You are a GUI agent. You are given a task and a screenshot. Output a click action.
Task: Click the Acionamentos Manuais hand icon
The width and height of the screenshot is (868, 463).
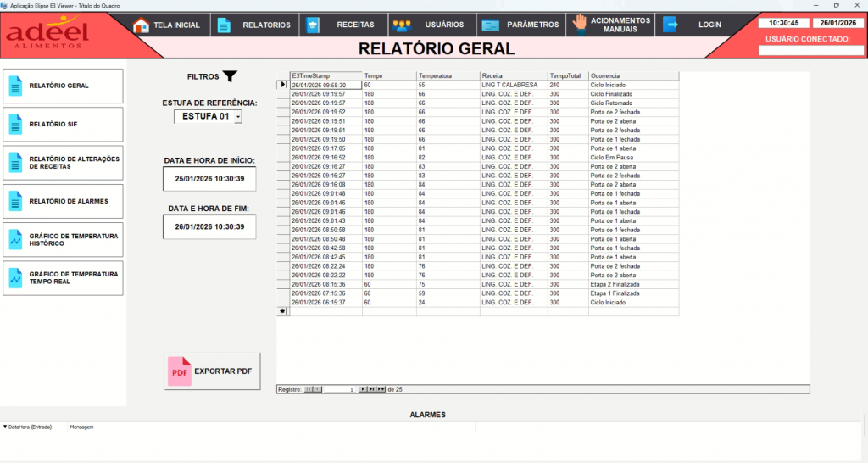pos(580,24)
